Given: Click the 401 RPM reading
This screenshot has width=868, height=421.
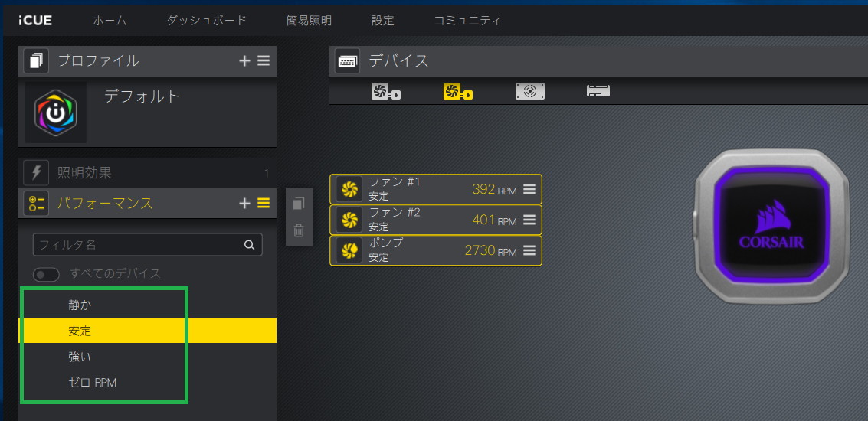Looking at the screenshot, I should [x=494, y=220].
